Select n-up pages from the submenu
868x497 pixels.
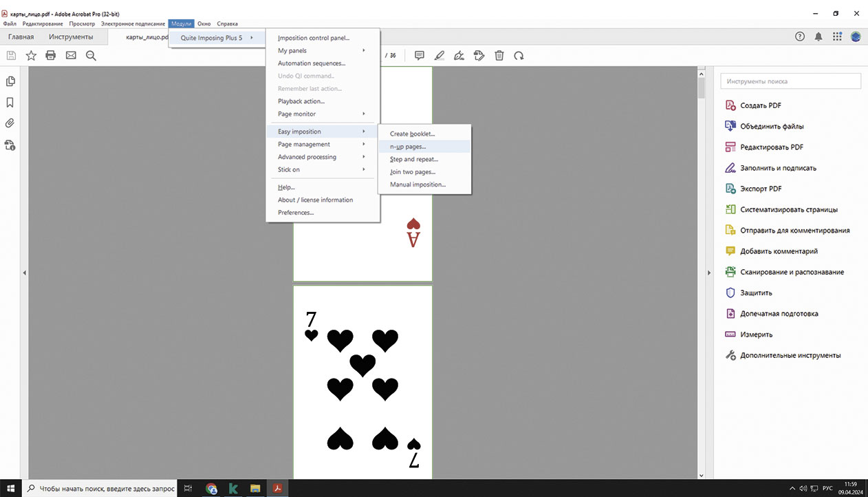(408, 147)
